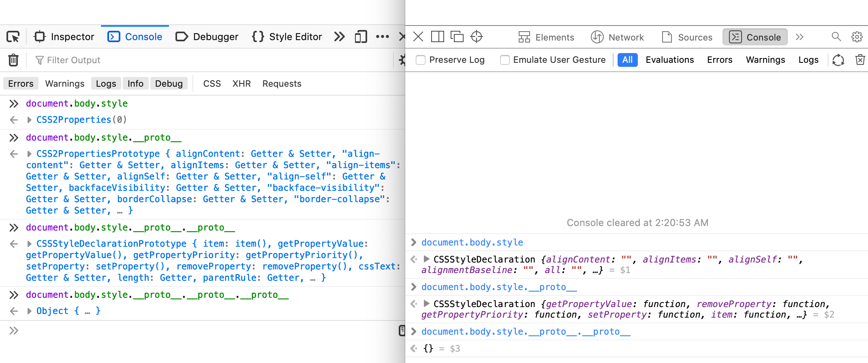This screenshot has height=363, width=868.
Task: Open Safari inspector search magnifier
Action: [x=836, y=37]
